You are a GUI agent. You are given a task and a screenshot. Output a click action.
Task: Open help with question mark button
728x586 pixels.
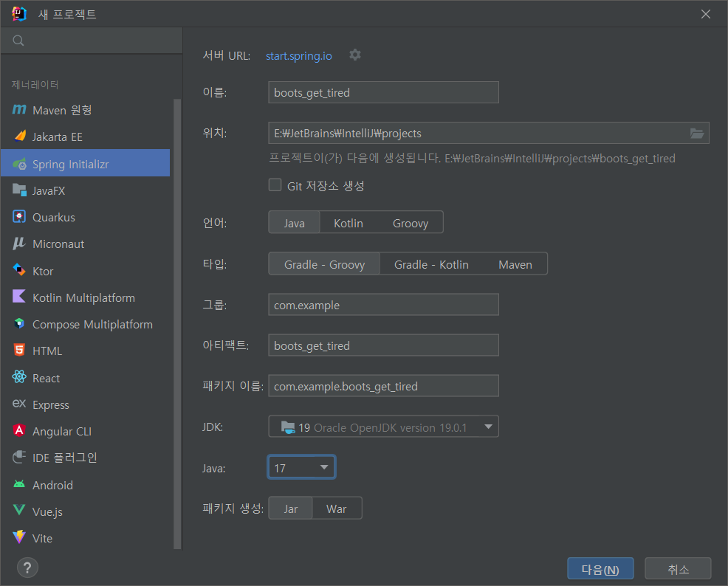(27, 568)
